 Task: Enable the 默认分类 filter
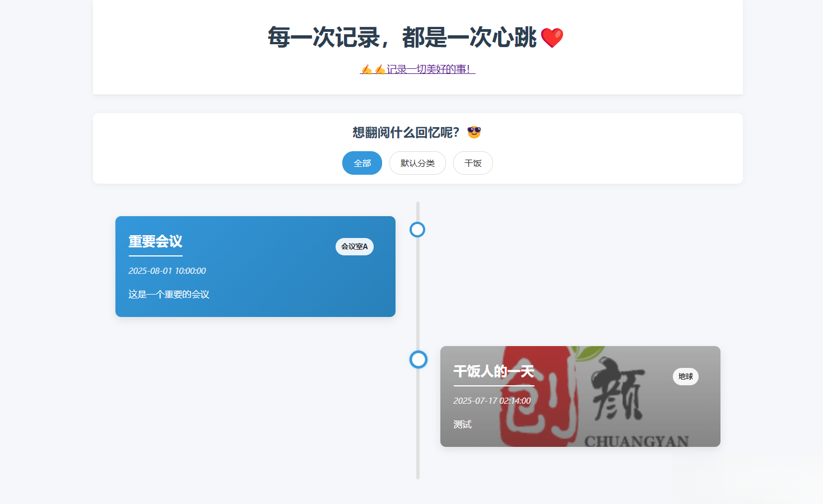(x=417, y=163)
